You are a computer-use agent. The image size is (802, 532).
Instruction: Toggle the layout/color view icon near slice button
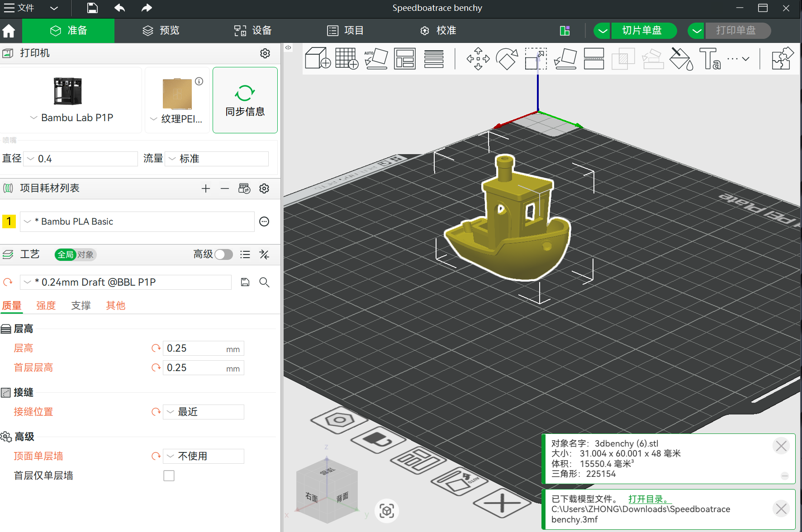tap(565, 31)
